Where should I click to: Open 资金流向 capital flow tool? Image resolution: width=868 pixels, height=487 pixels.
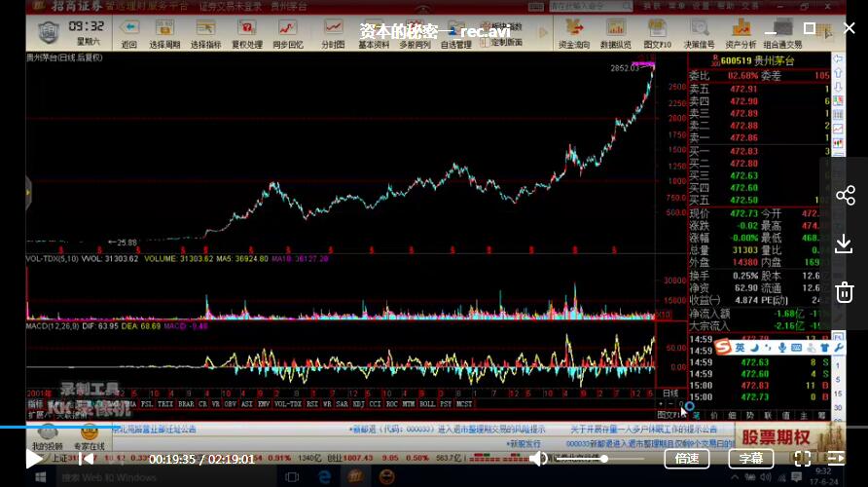pyautogui.click(x=573, y=34)
